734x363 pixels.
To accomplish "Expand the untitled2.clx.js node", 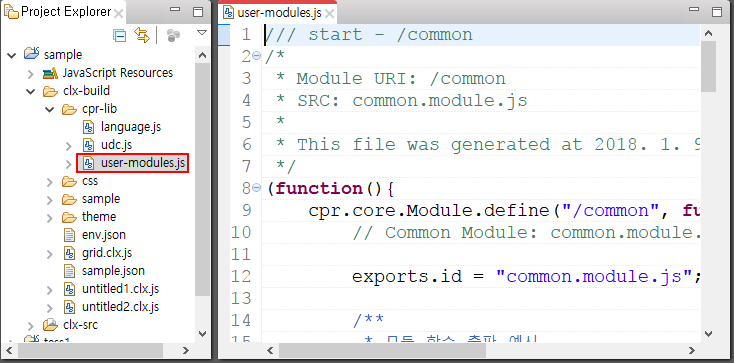I will 50,307.
